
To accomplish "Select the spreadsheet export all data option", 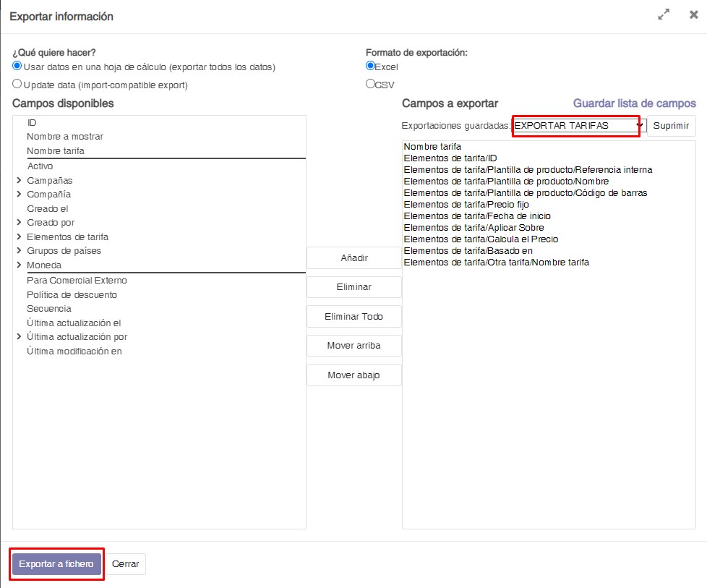I will click(17, 66).
